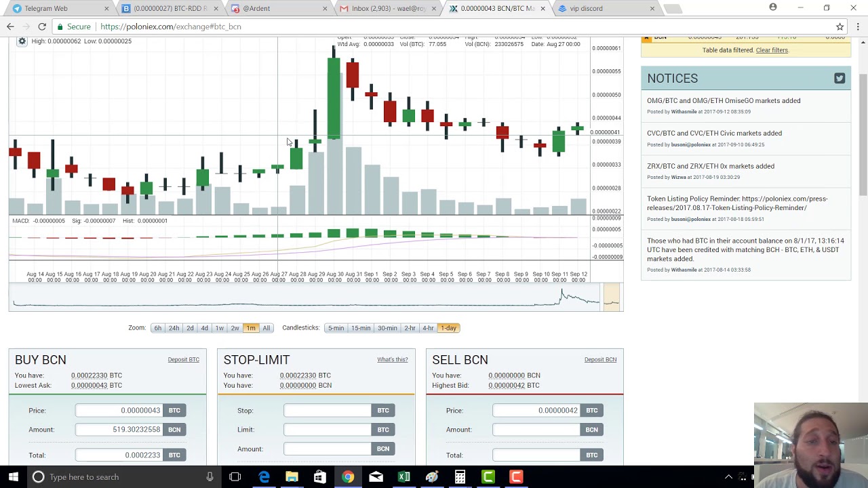The image size is (868, 488).
Task: Open Mail app from taskbar
Action: tap(376, 476)
